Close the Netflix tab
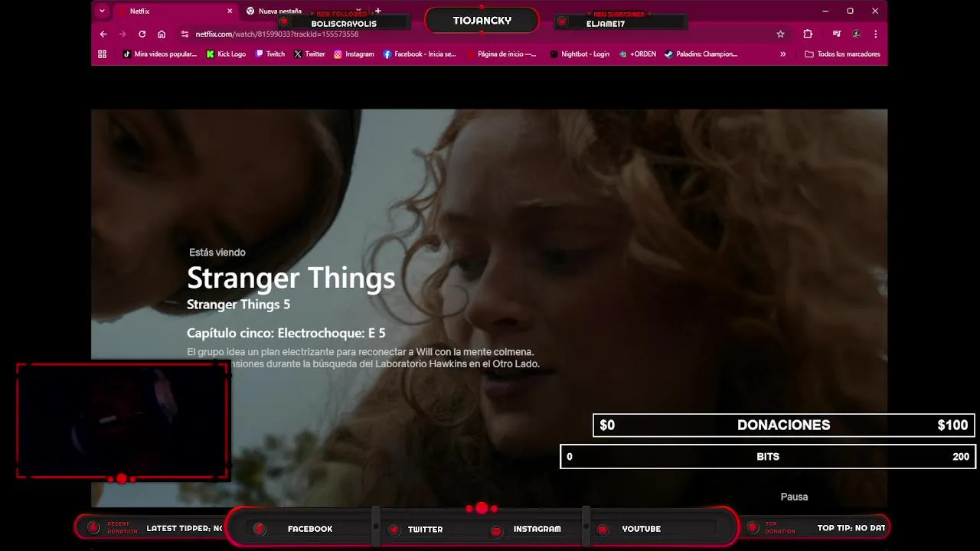This screenshot has height=551, width=980. pyautogui.click(x=230, y=11)
